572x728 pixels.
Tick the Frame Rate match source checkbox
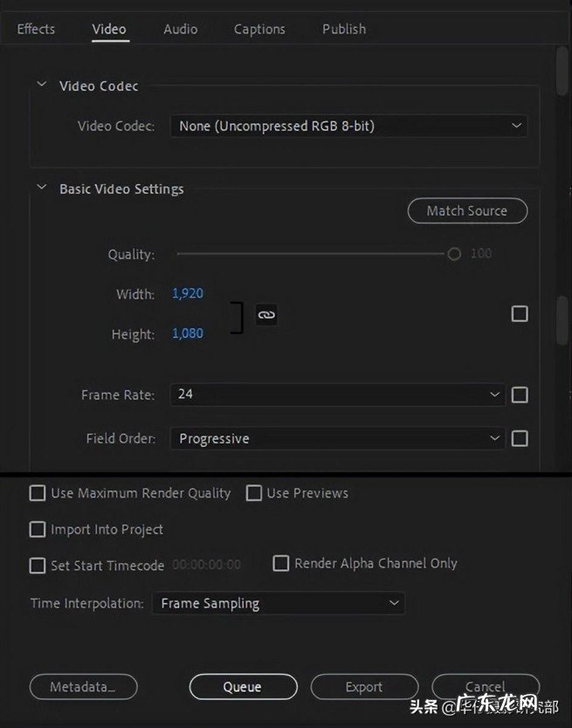pos(520,395)
